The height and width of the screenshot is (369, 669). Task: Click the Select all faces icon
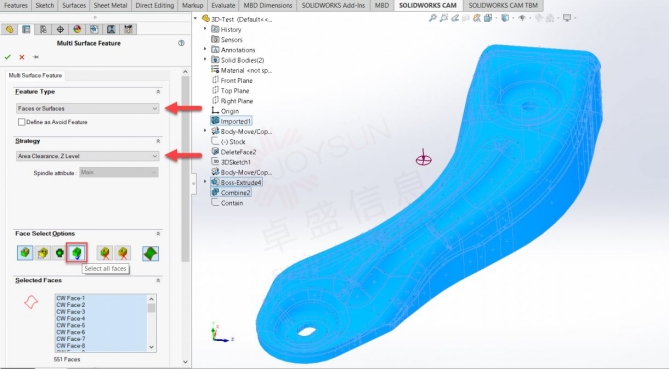tap(77, 253)
